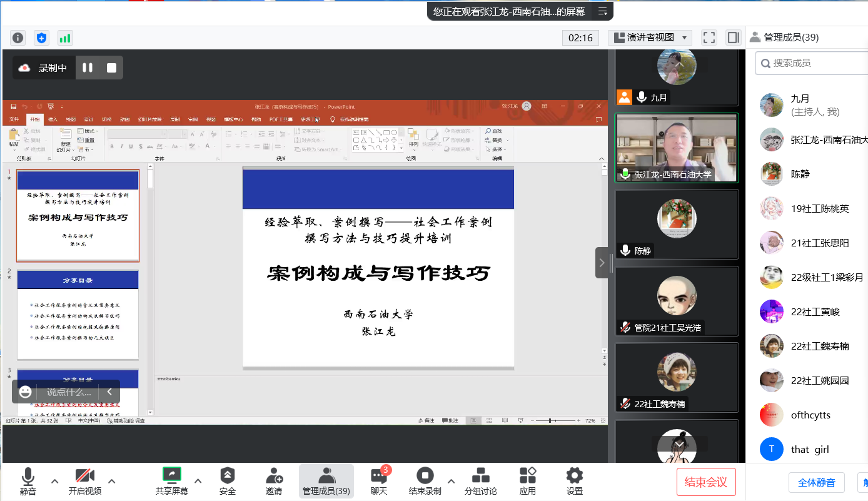This screenshot has width=868, height=501.
Task: Open Breakout Rooms (分组讨论)
Action: (x=480, y=480)
